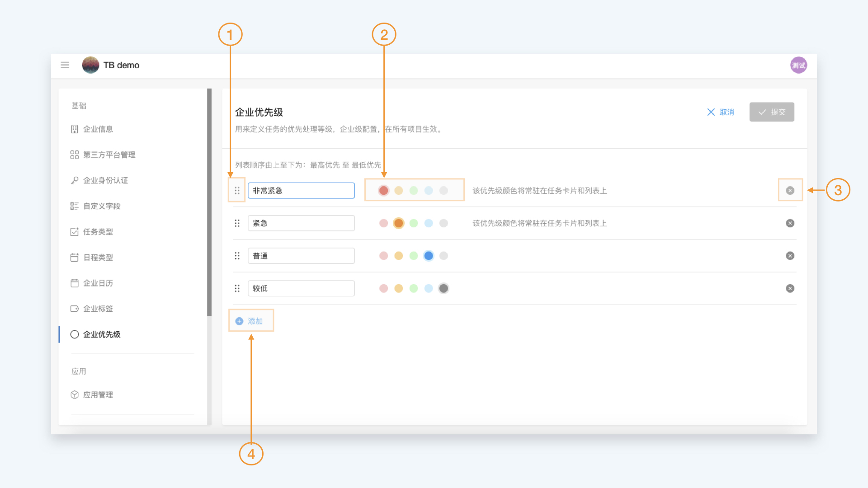Image resolution: width=868 pixels, height=488 pixels.
Task: Grab the drag handle of 紧急 row
Action: click(x=237, y=223)
